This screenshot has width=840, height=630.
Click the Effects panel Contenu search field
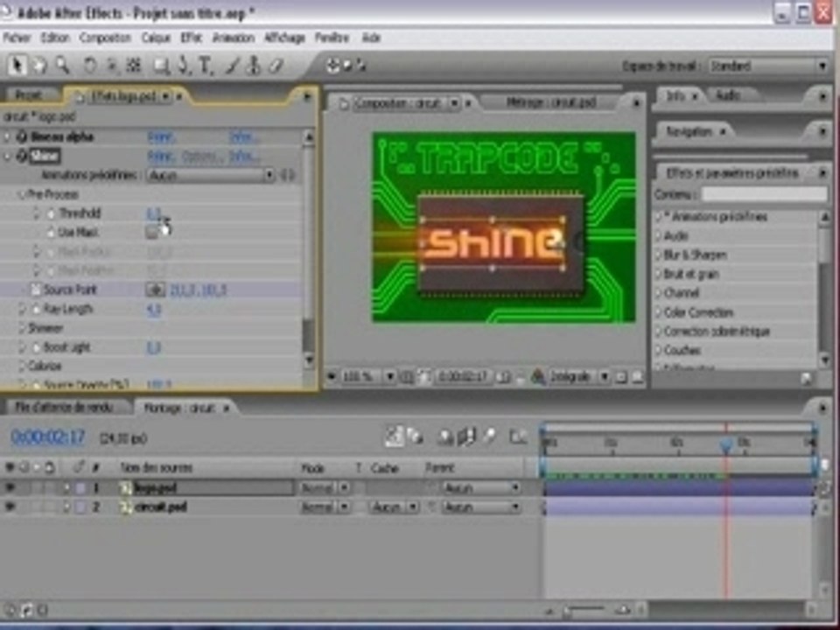click(765, 194)
